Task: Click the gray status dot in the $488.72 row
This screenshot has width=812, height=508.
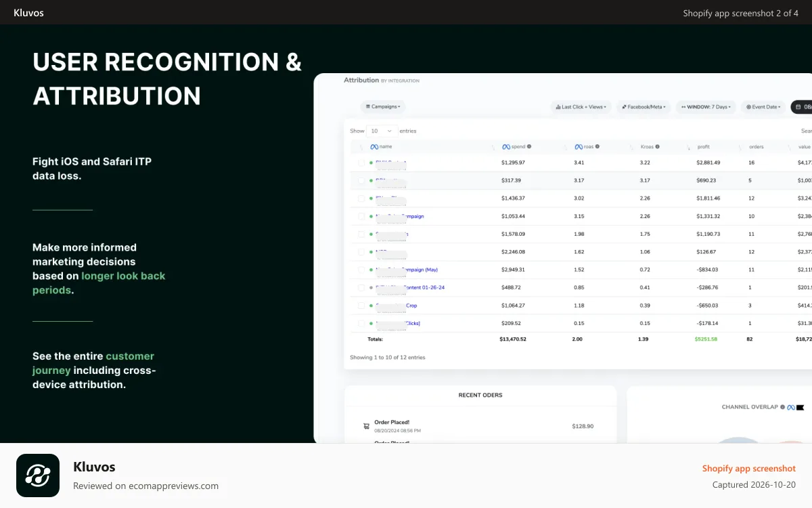Action: point(371,288)
